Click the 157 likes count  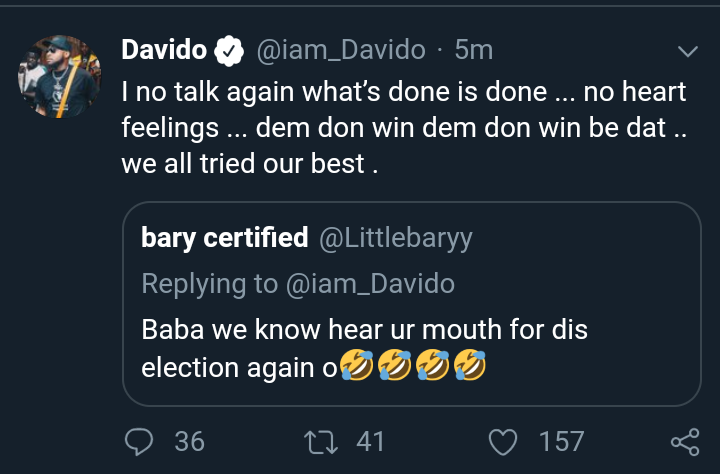(560, 441)
